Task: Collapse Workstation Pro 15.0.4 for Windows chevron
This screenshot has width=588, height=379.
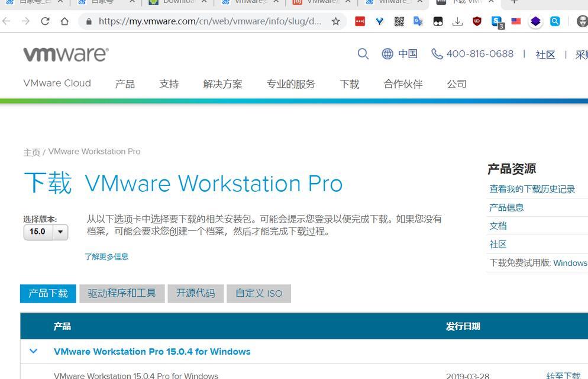Action: pos(33,352)
